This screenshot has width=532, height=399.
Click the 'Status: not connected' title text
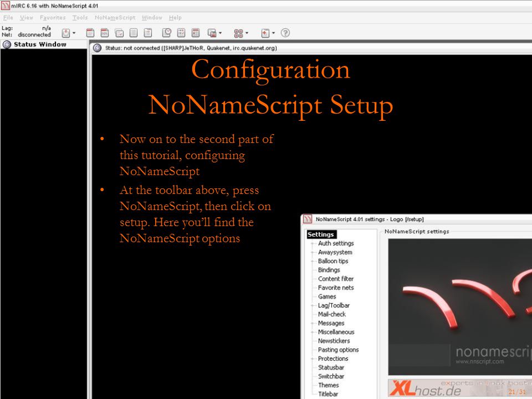(191, 48)
